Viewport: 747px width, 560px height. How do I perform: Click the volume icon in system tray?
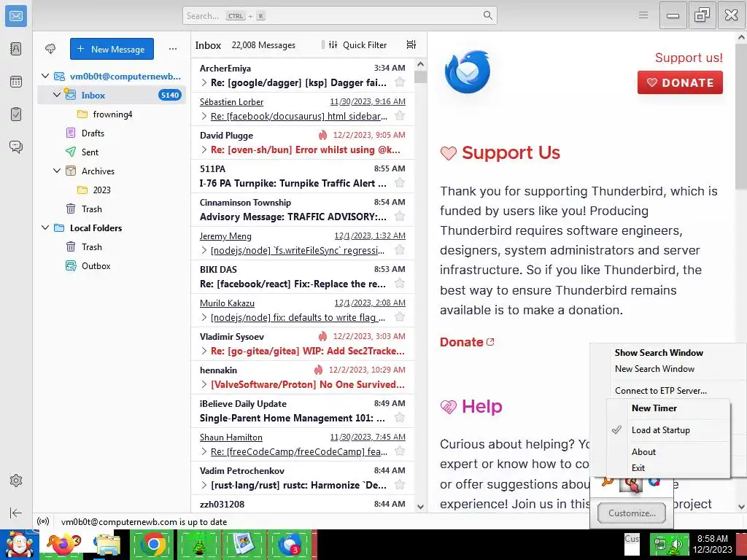[675, 544]
